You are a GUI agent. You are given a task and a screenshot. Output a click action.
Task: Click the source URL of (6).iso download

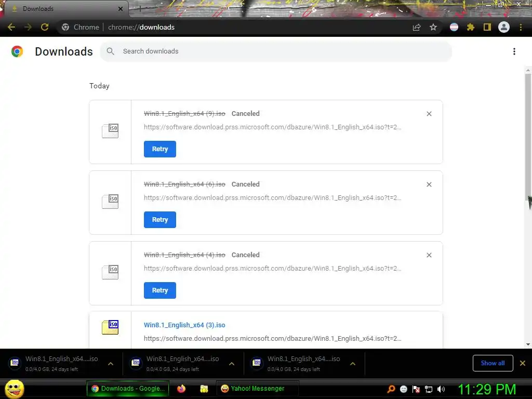pos(272,198)
